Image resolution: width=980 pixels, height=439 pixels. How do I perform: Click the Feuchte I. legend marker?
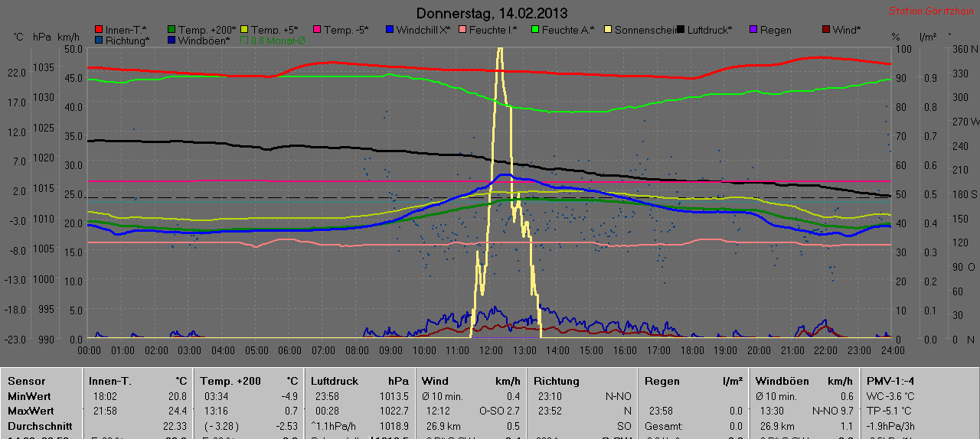[x=462, y=30]
